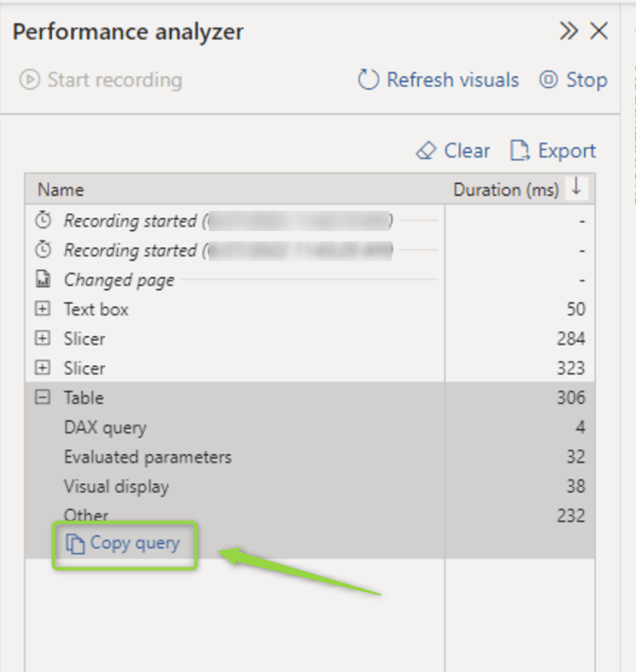Collapse the Performance analyzer pane chevrons
636x672 pixels.
click(x=568, y=31)
